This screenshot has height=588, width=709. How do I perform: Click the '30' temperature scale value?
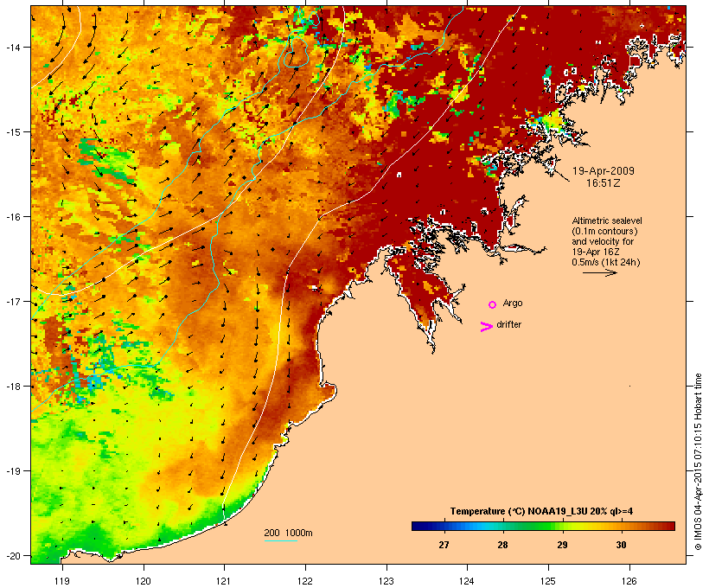click(621, 545)
